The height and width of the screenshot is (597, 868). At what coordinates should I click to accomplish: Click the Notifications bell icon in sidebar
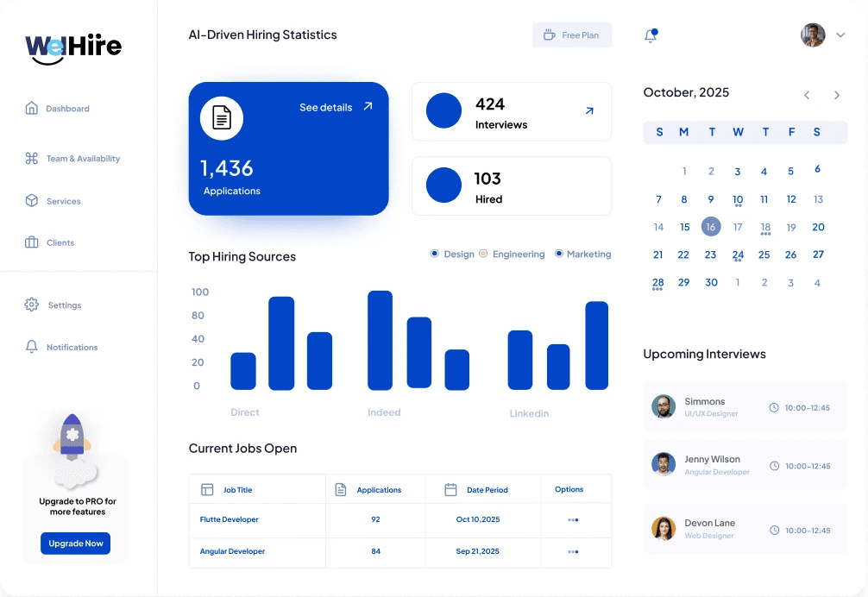32,346
